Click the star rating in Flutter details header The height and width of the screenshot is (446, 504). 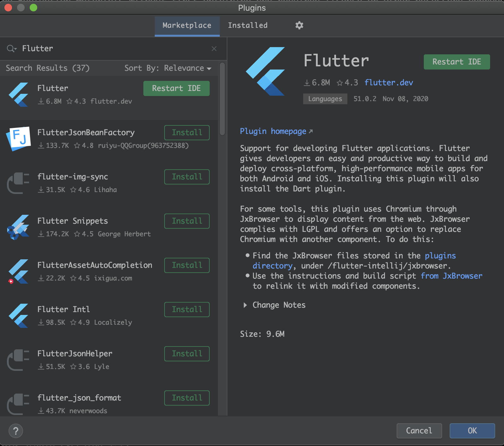tap(347, 83)
